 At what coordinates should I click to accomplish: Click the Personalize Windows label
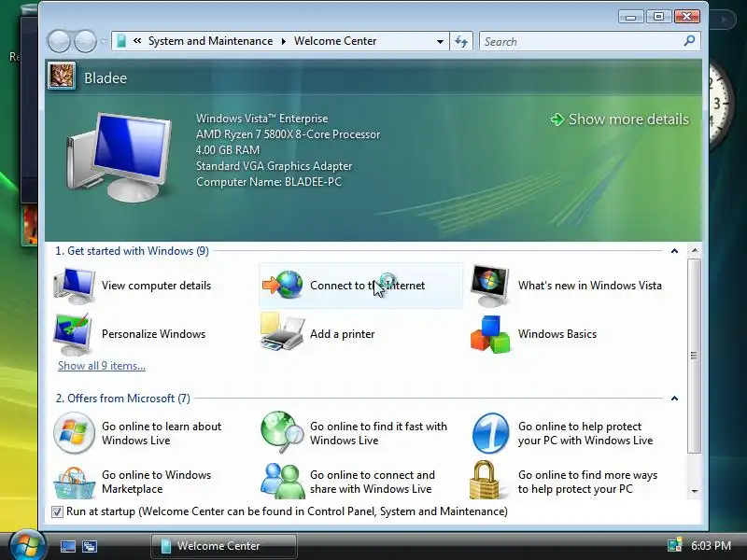[153, 334]
